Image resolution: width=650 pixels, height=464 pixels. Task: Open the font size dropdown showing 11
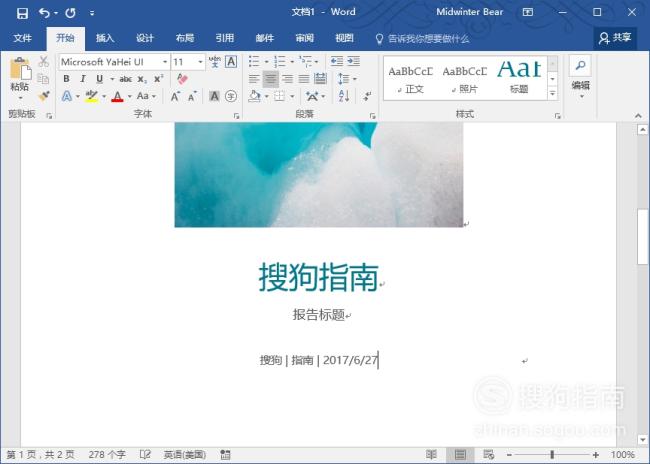point(200,62)
